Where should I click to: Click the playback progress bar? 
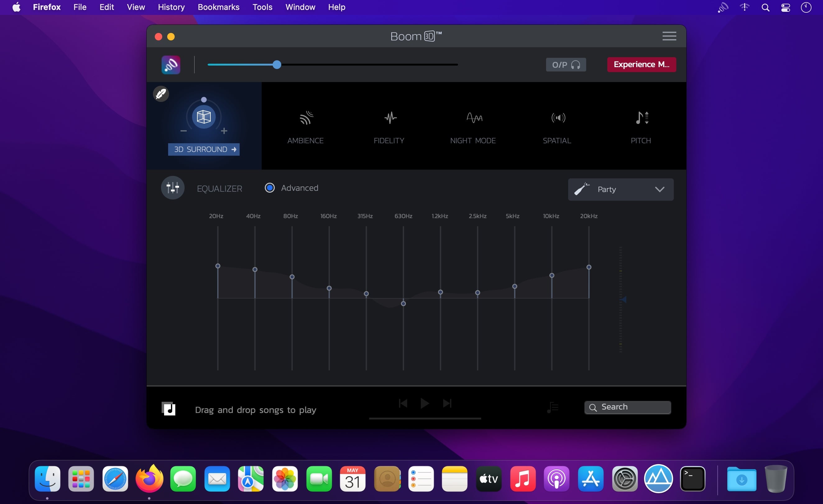coord(425,418)
